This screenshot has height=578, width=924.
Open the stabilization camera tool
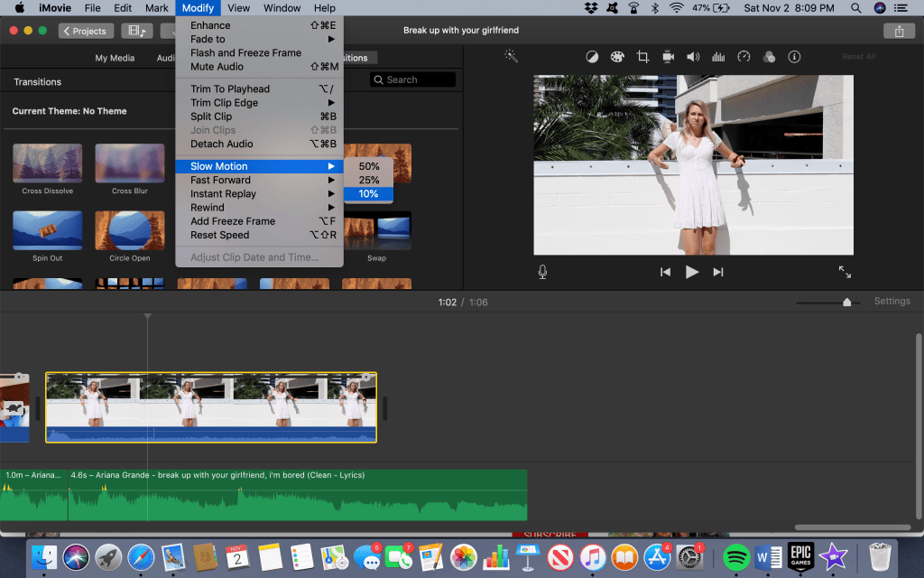tap(669, 57)
